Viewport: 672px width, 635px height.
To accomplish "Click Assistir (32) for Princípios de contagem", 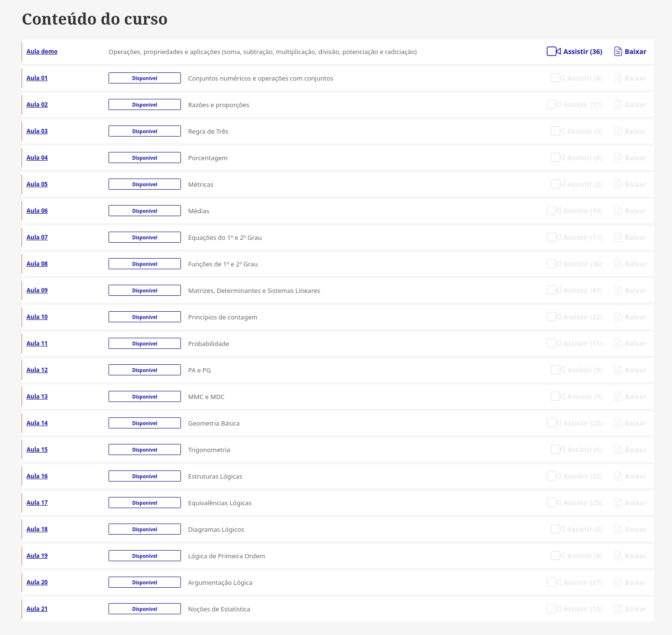I will [x=583, y=317].
